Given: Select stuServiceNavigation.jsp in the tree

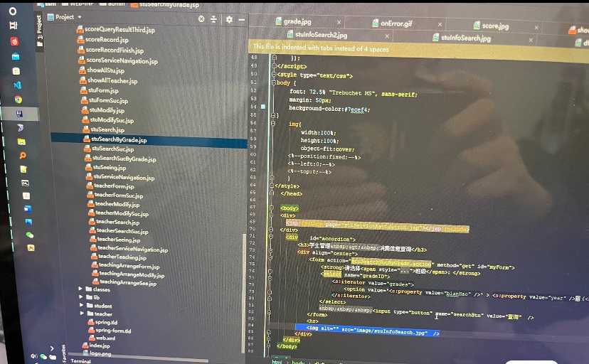Looking at the screenshot, I should (124, 177).
